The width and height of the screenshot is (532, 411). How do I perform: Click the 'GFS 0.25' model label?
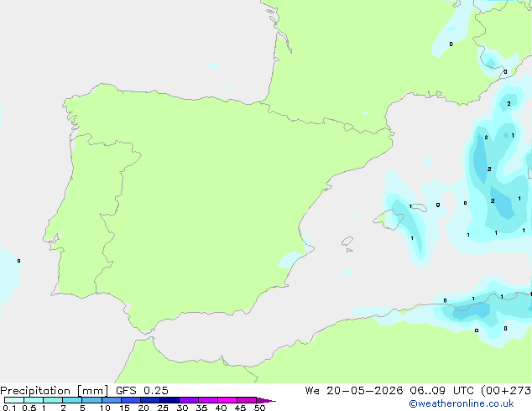tap(142, 391)
